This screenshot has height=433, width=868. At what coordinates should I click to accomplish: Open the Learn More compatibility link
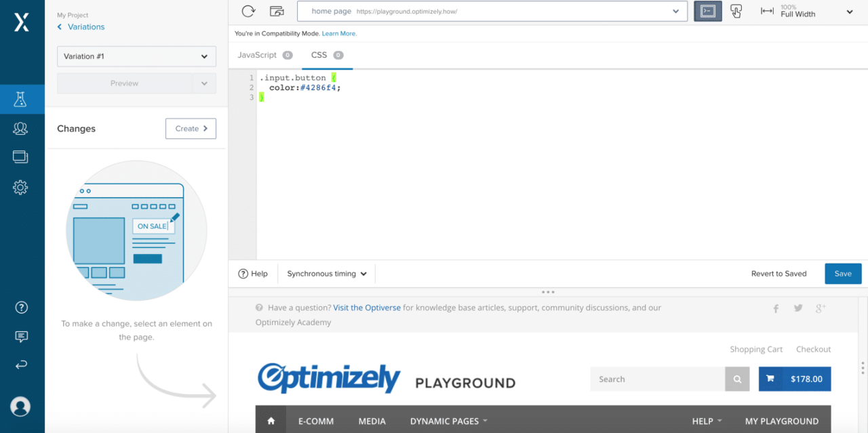pyautogui.click(x=339, y=33)
